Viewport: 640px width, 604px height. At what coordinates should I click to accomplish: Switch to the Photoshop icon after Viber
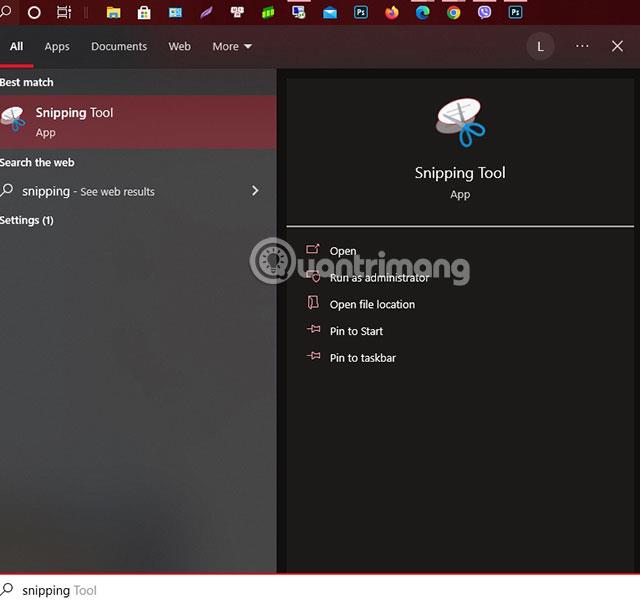[516, 12]
